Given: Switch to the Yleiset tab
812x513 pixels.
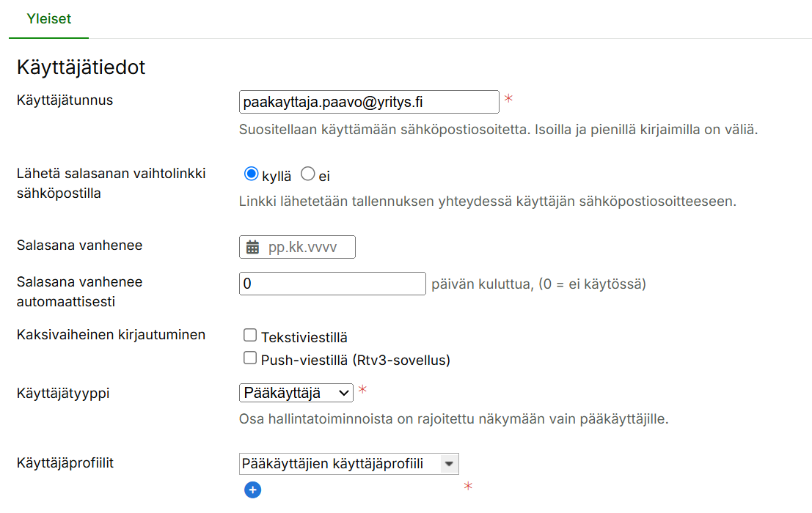Looking at the screenshot, I should click(x=48, y=19).
